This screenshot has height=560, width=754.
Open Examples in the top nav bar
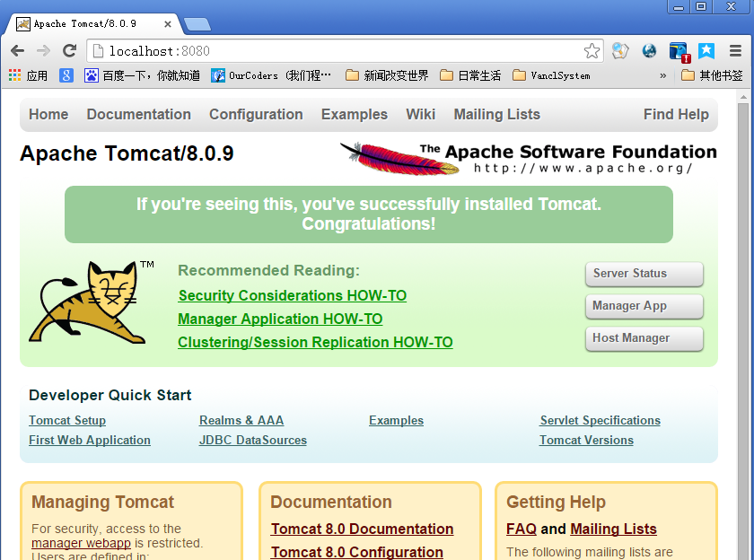(x=355, y=114)
